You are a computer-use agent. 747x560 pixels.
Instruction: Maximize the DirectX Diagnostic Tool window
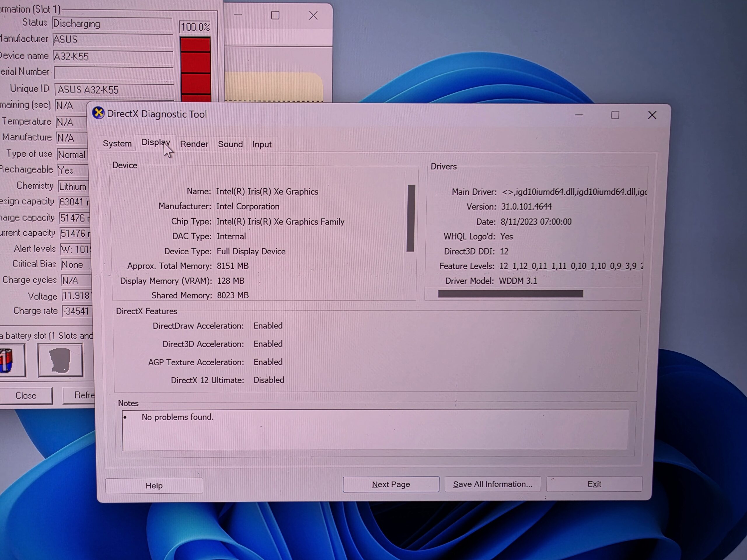click(x=615, y=115)
